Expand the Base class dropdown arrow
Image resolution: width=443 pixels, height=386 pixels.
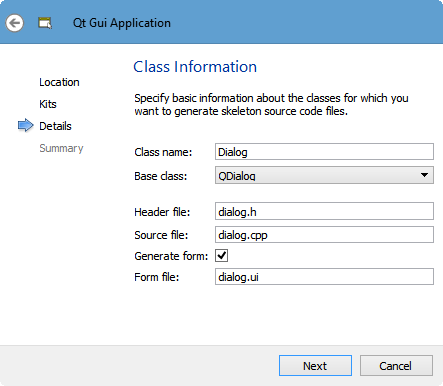tap(424, 175)
